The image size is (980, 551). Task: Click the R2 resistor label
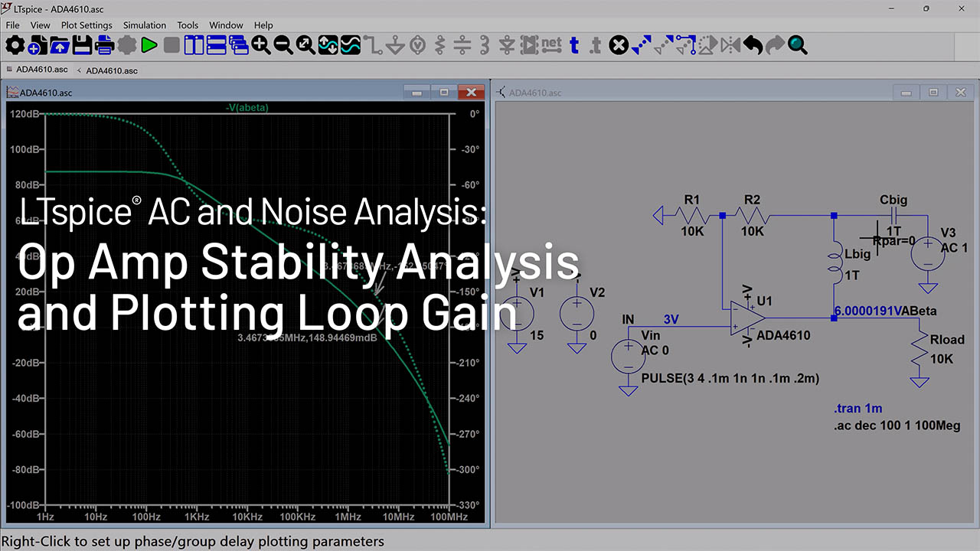tap(753, 201)
